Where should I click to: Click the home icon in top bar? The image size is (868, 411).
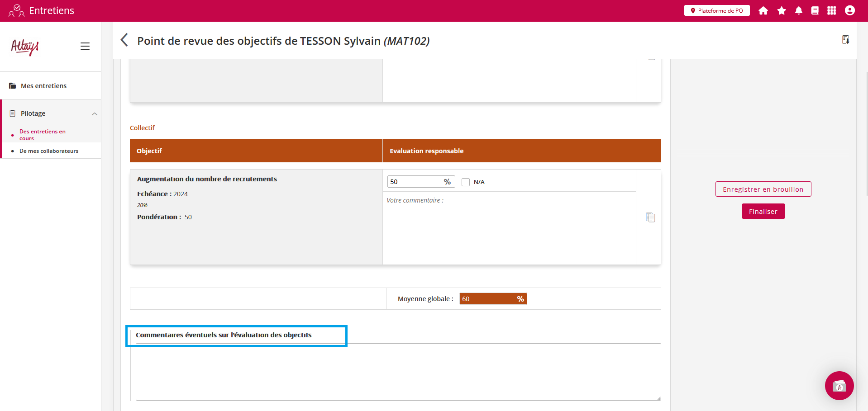tap(763, 11)
